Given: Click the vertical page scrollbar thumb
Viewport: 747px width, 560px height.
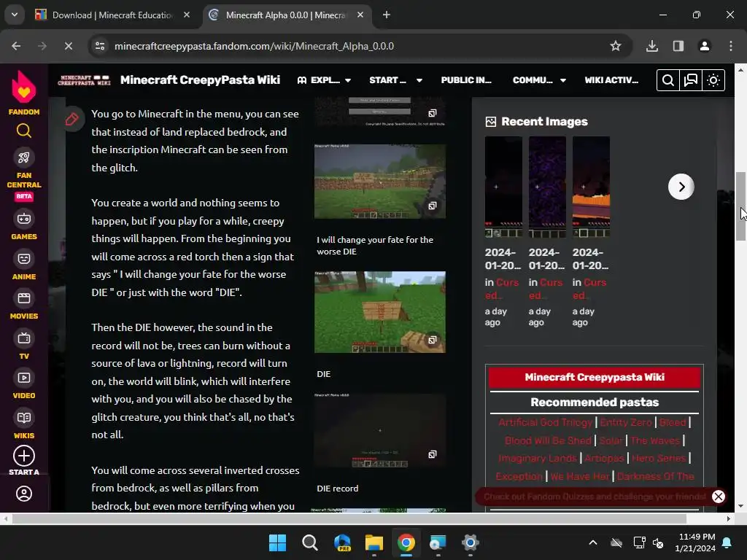Looking at the screenshot, I should [740, 206].
